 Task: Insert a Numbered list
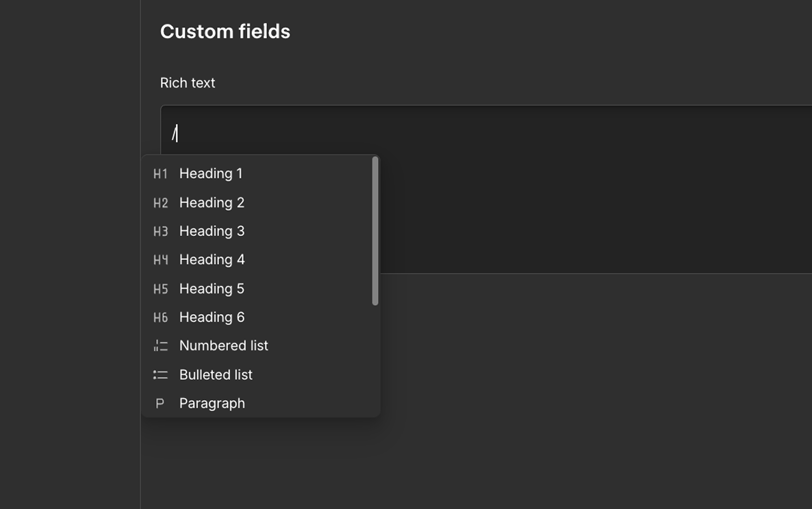pyautogui.click(x=260, y=345)
